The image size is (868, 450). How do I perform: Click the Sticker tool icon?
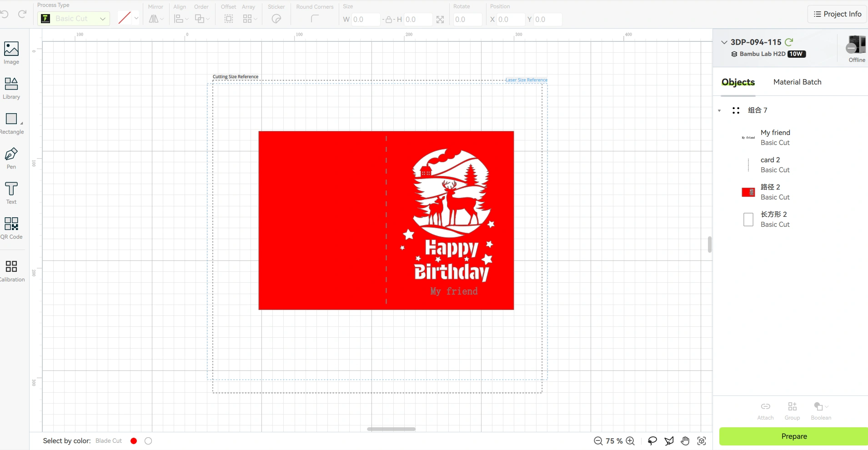(x=276, y=19)
